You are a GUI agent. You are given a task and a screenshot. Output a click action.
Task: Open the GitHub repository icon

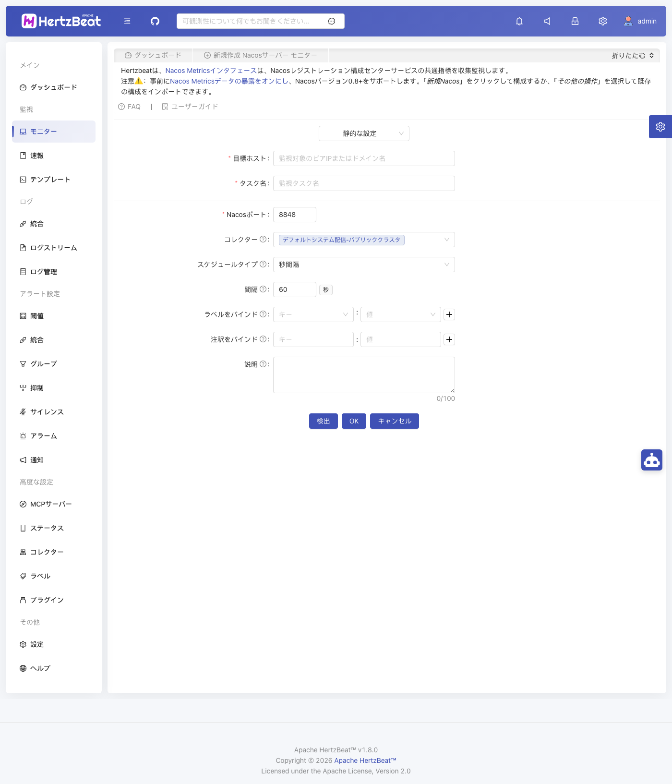pyautogui.click(x=155, y=21)
